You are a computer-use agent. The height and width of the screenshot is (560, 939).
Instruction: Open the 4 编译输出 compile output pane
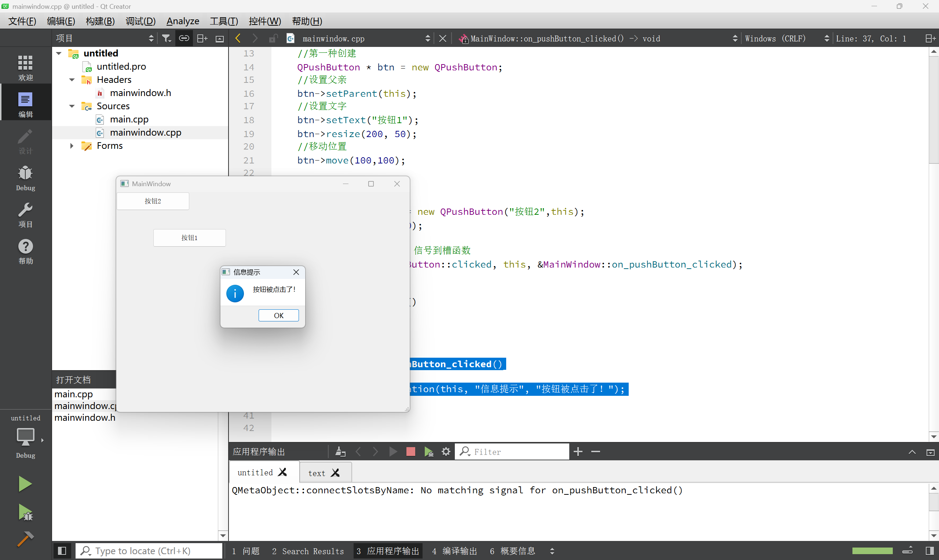pos(454,551)
